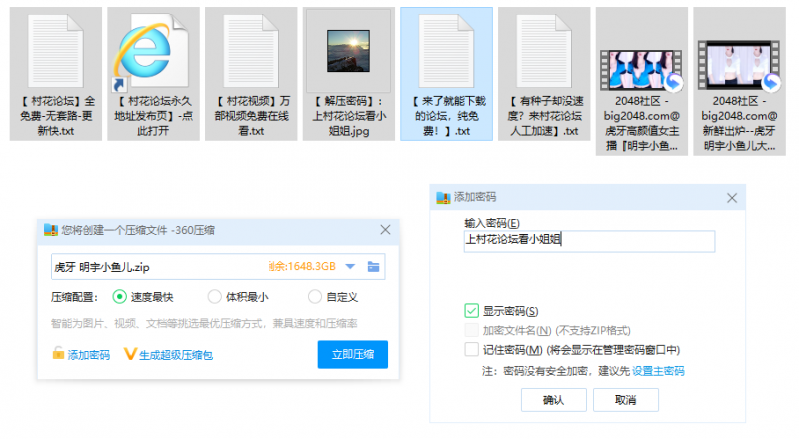Image resolution: width=799 pixels, height=439 pixels.
Task: Click the lock icon next to 添加密码
Action: pyautogui.click(x=58, y=354)
